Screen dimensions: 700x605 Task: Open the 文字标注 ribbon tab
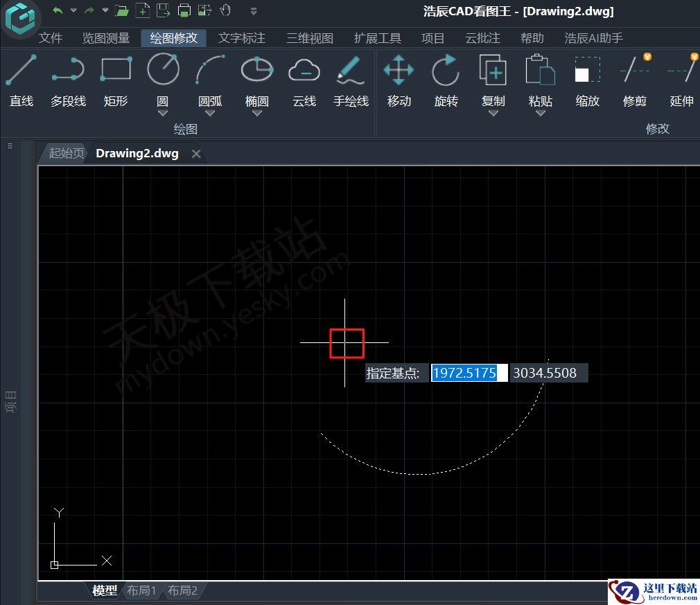pos(241,38)
